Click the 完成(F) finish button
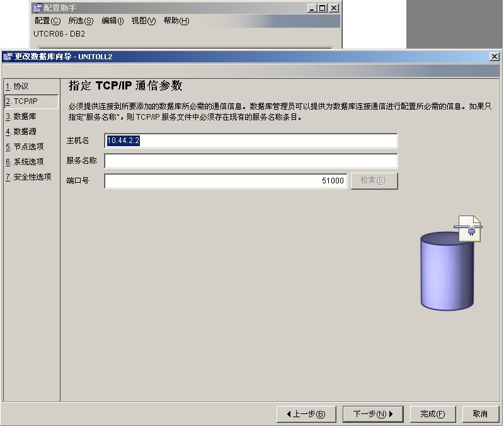This screenshot has height=426, width=504. point(433,414)
